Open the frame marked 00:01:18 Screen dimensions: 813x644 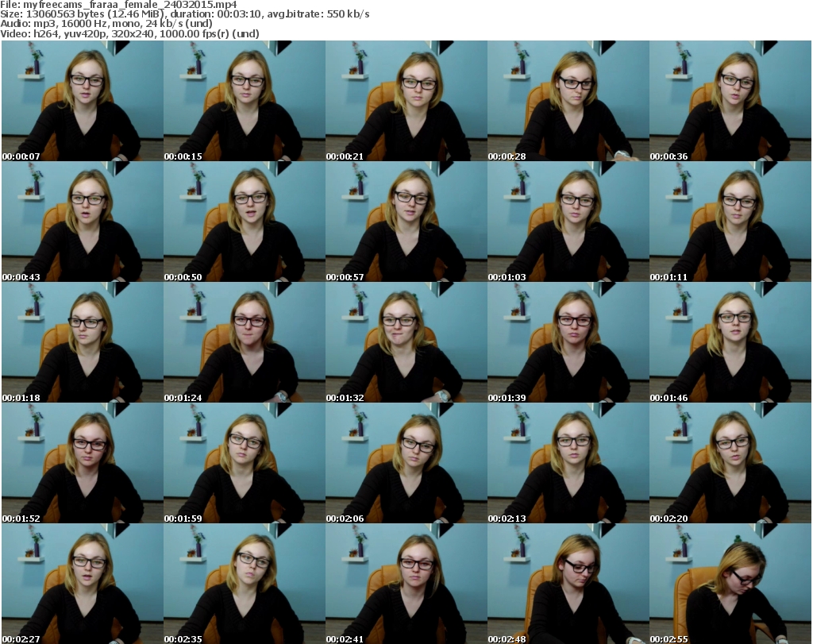83,343
